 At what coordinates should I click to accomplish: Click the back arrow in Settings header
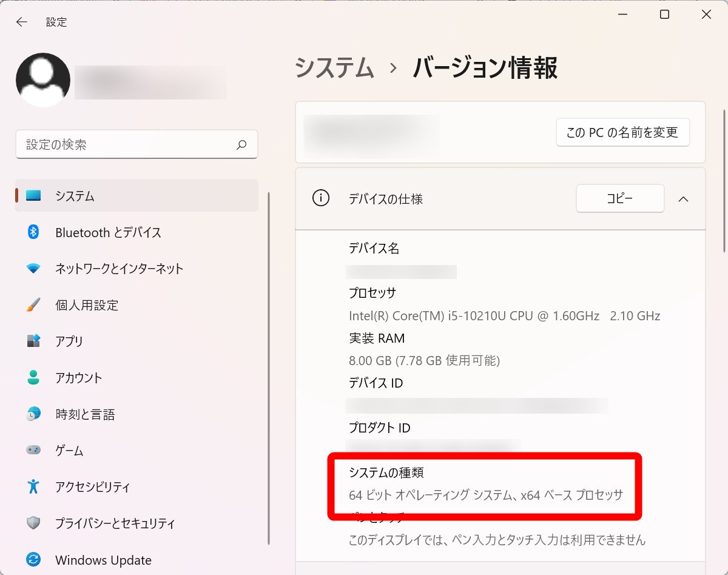click(22, 22)
